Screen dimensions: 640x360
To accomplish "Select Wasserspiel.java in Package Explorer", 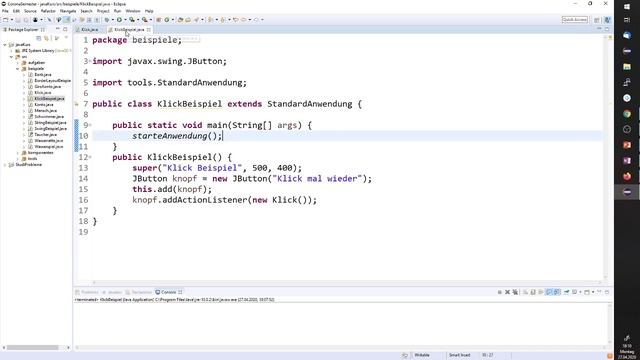I will coord(48,147).
